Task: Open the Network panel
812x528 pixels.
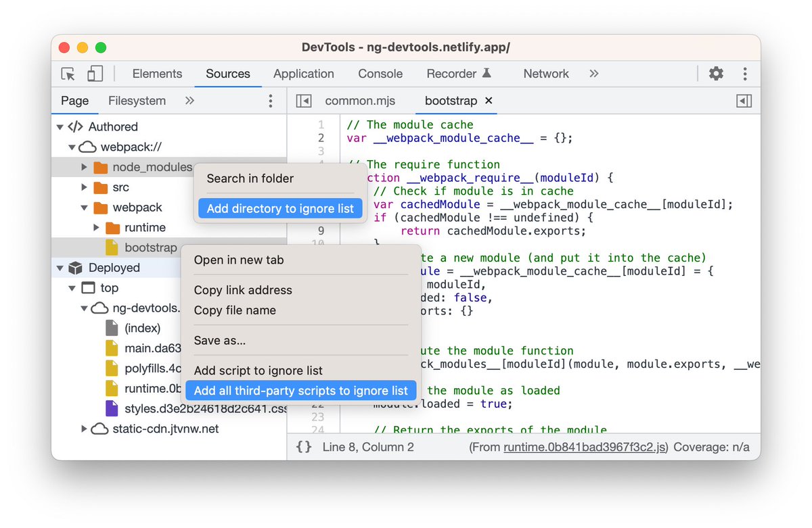Action: click(x=546, y=74)
